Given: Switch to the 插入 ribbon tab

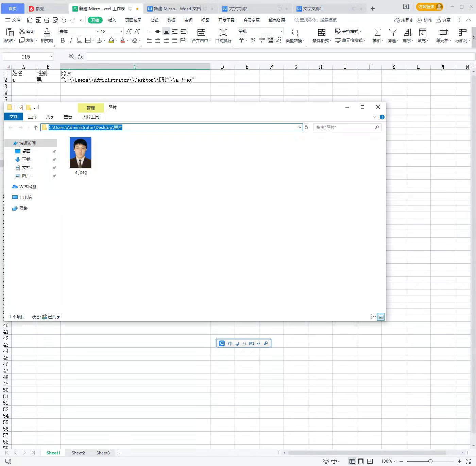Looking at the screenshot, I should (112, 20).
